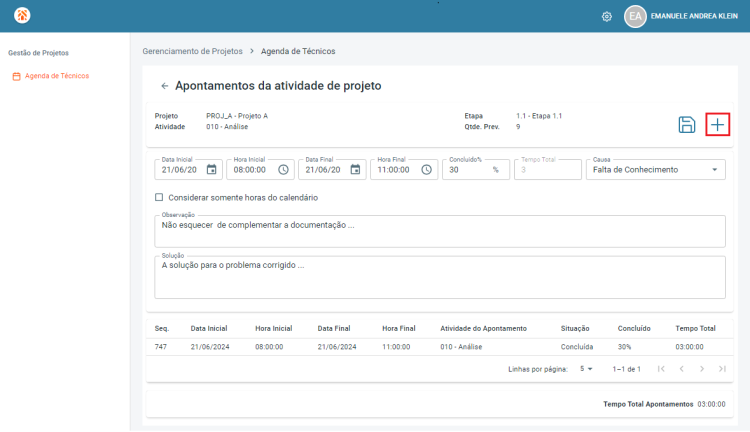750x432 pixels.
Task: Go to last page of table
Action: [x=722, y=369]
